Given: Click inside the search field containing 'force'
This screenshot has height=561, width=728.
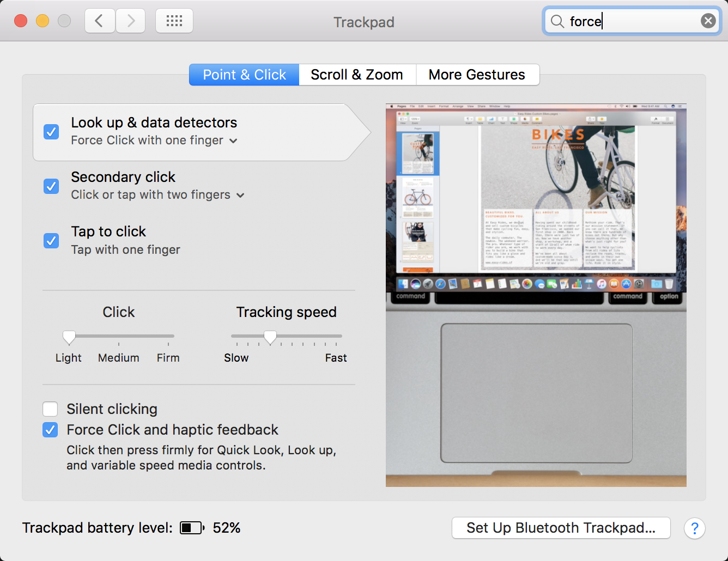Looking at the screenshot, I should (x=632, y=21).
